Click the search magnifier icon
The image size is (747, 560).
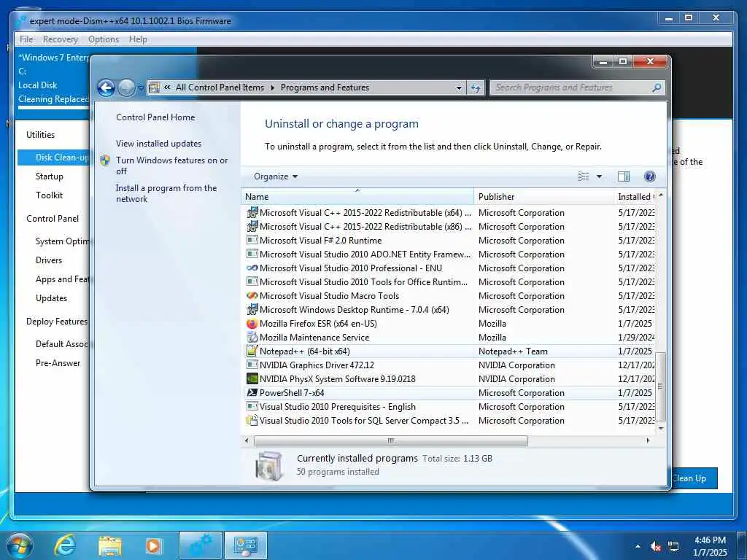(x=657, y=87)
